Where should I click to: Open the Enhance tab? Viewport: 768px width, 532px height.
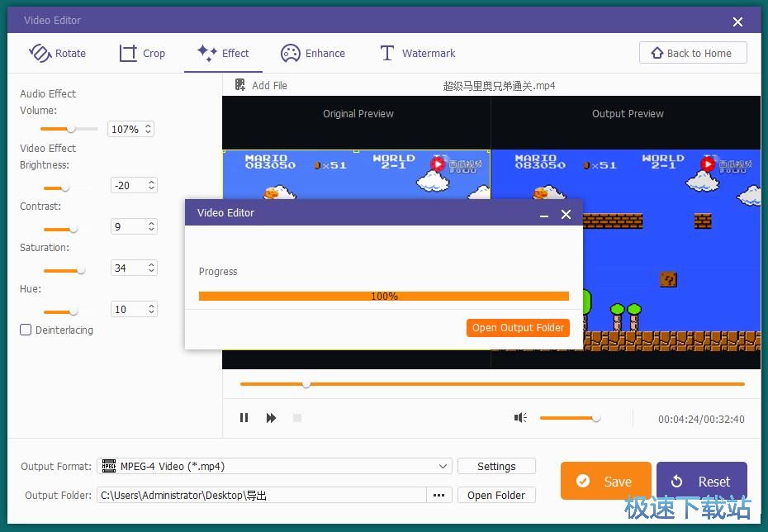312,53
